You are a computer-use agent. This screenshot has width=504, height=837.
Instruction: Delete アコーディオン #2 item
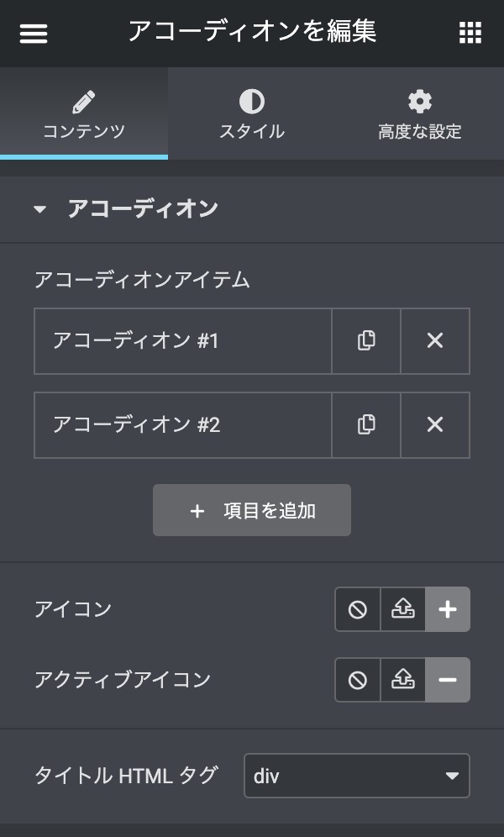tap(435, 425)
